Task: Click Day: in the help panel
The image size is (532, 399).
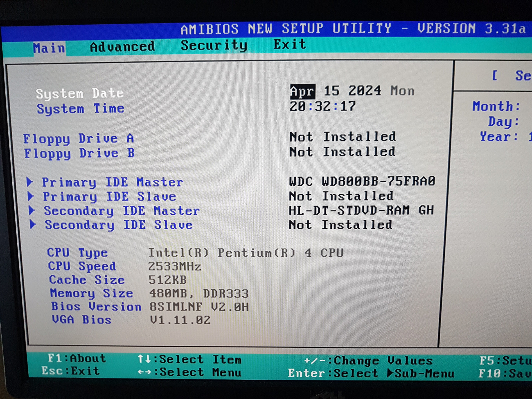Action: click(503, 122)
